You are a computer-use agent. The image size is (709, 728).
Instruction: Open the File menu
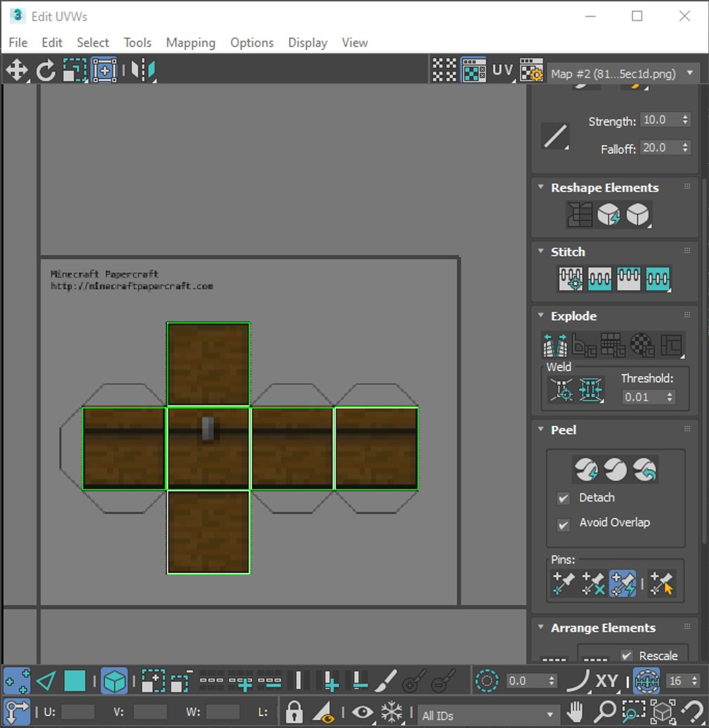(18, 42)
